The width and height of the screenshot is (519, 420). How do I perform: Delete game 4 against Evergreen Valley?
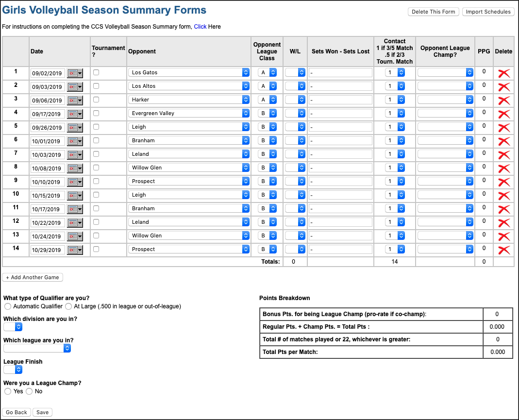504,114
